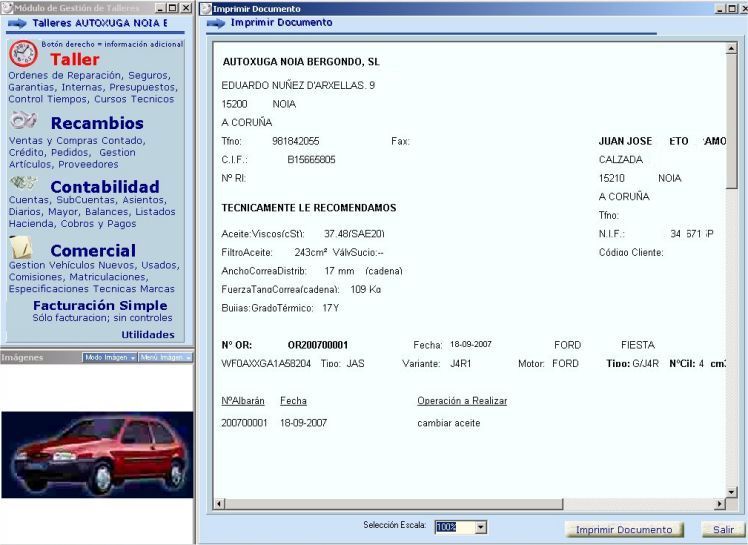
Task: Click the document vertical scrollbar down arrow
Action: pyautogui.click(x=731, y=492)
